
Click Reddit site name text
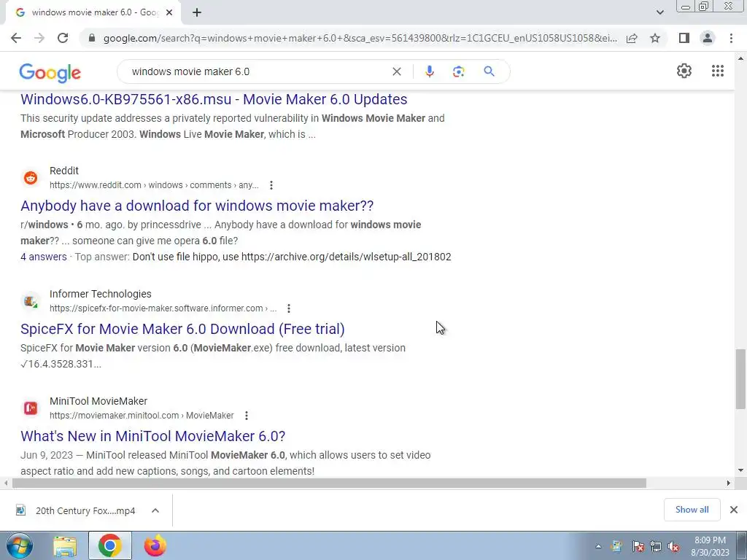(64, 171)
